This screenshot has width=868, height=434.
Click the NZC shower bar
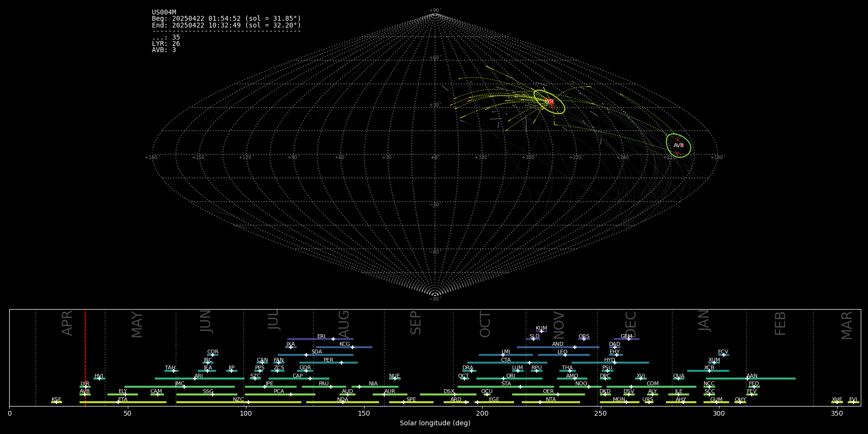239,402
